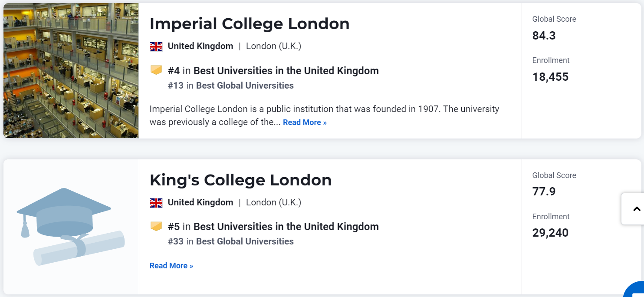
Task: Click the gold badge icon next to #5 ranking
Action: (156, 226)
